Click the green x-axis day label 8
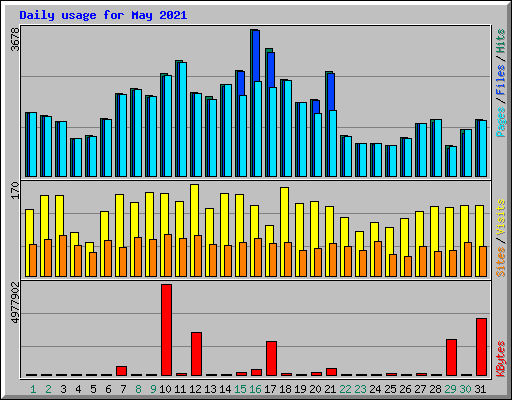The image size is (512, 400). pyautogui.click(x=138, y=389)
